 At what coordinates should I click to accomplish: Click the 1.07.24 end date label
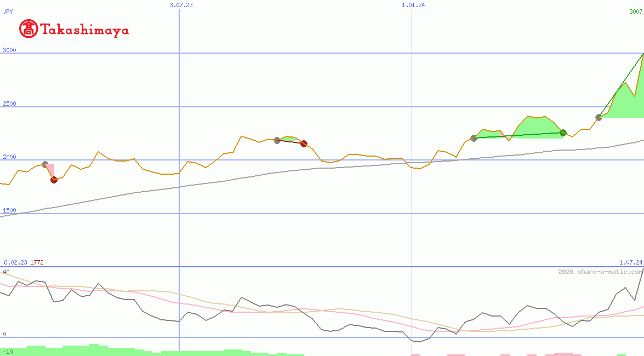tap(630, 262)
